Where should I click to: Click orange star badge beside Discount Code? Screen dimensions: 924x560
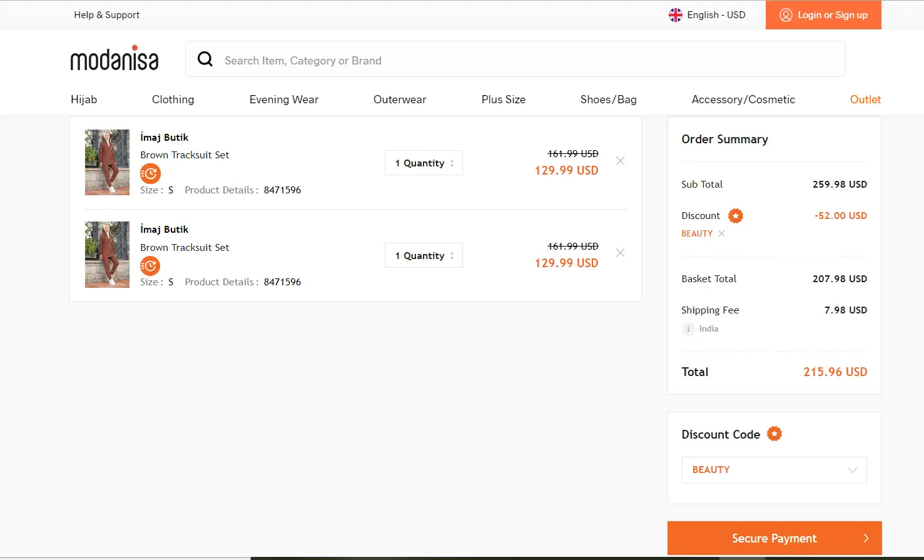pos(774,434)
